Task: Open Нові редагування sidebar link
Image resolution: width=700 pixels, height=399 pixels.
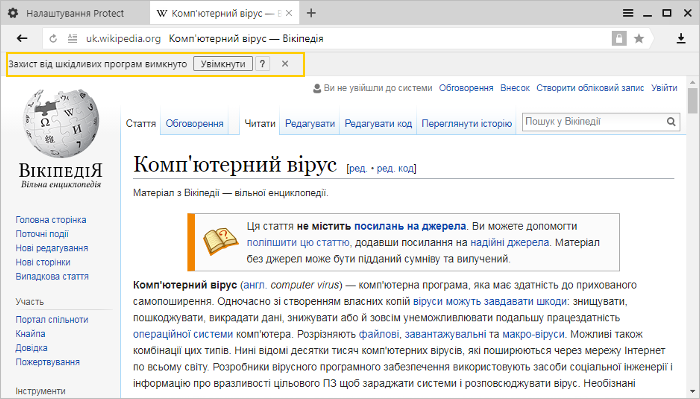Action: [52, 248]
